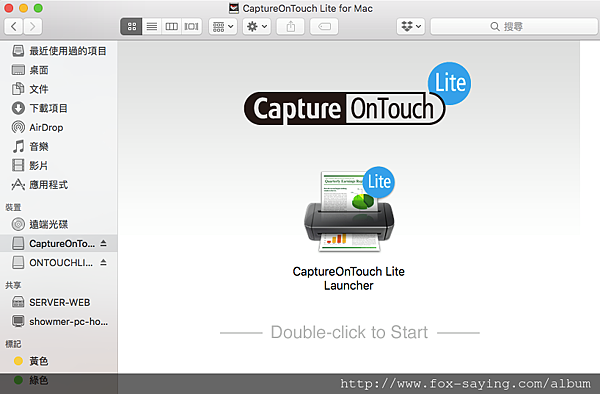Click the window title proxy icon
This screenshot has height=394, width=600.
(x=234, y=8)
